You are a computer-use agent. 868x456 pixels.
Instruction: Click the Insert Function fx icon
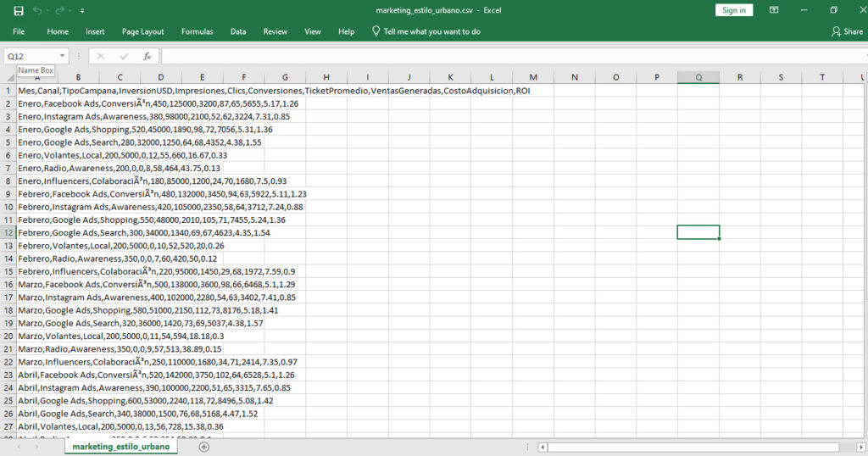[x=147, y=56]
